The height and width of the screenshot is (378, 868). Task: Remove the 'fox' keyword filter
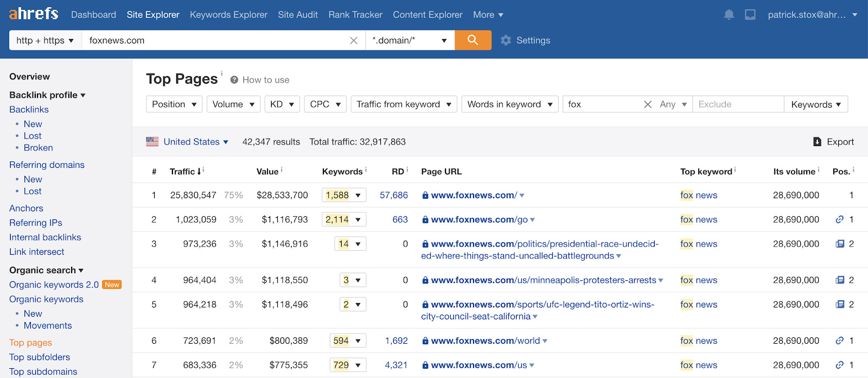coord(647,104)
